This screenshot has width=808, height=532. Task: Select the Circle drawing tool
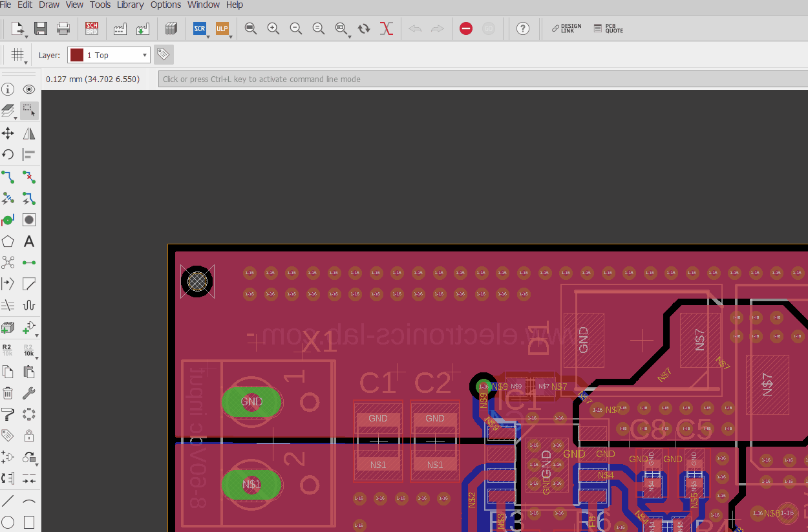tap(8, 522)
